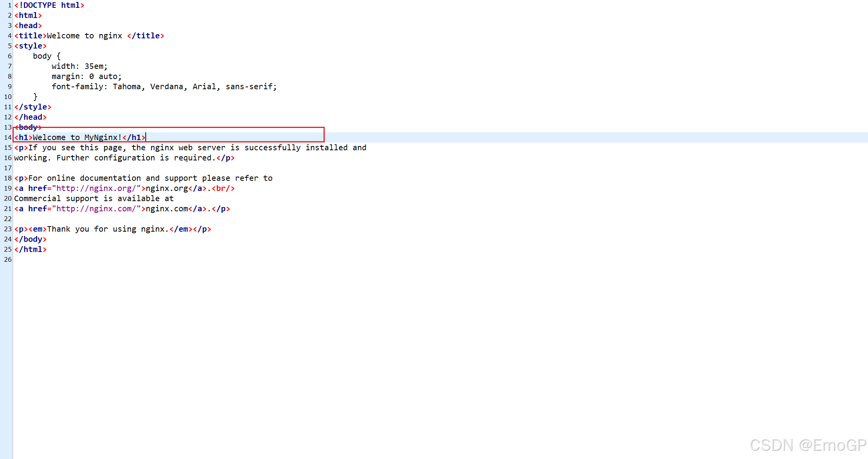Screen dimensions: 868x459
Task: Click the closing </head> tag
Action: click(31, 117)
